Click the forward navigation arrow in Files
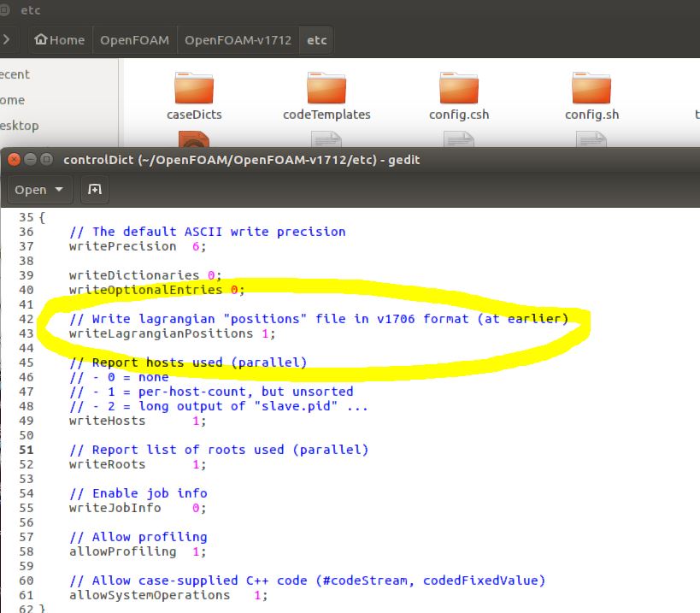Image resolution: width=700 pixels, height=613 pixels. tap(7, 40)
